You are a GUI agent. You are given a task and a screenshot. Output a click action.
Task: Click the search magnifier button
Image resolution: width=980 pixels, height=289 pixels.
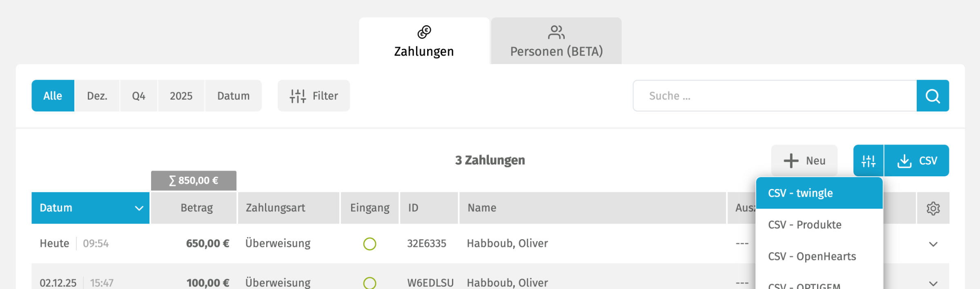(932, 96)
